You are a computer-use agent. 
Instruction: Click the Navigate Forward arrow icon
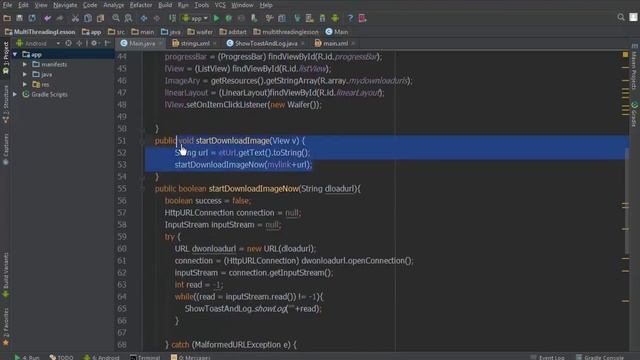(156, 18)
